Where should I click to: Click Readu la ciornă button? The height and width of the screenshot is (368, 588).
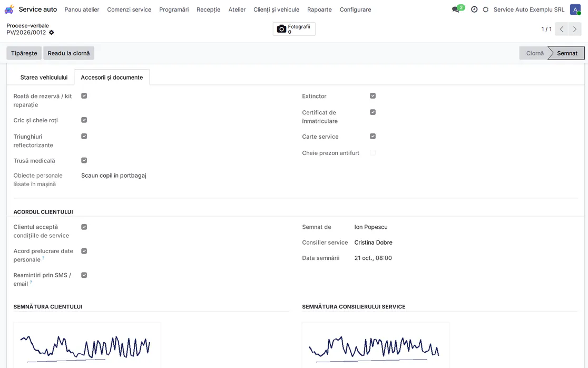(x=68, y=53)
